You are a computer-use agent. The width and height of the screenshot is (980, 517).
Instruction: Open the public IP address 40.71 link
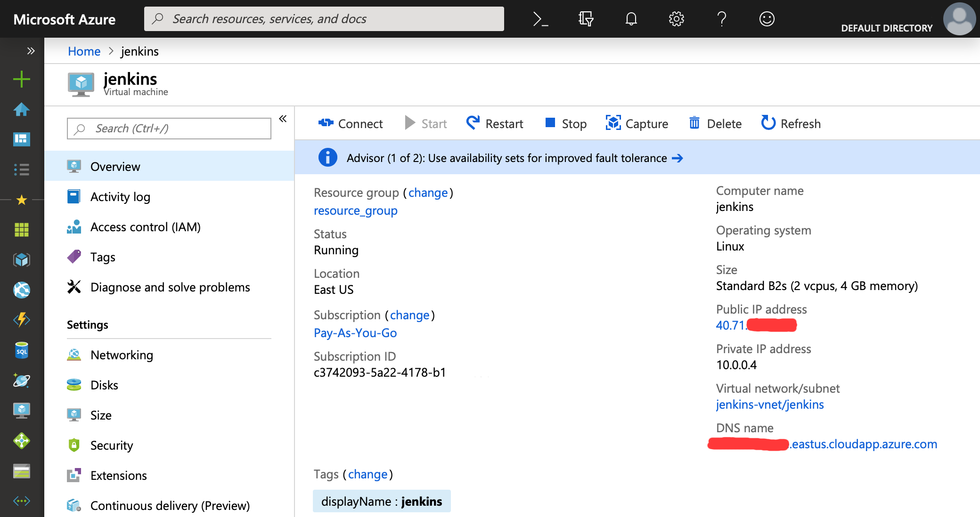756,325
